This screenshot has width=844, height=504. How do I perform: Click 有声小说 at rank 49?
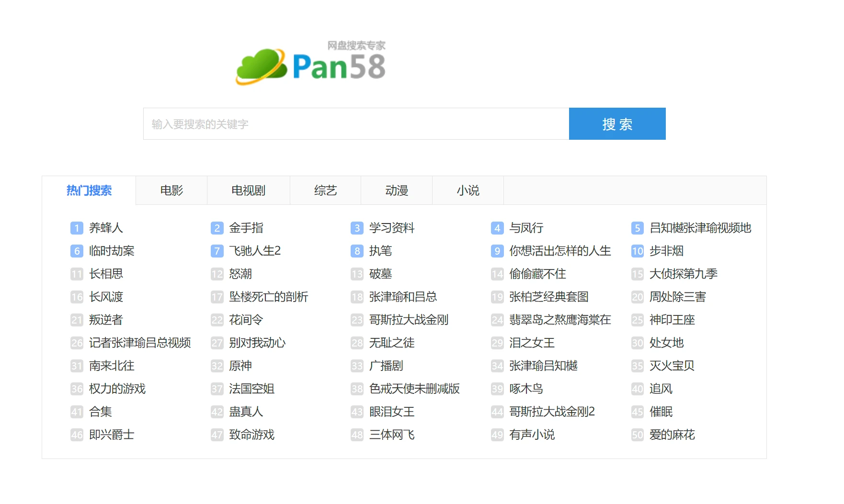532,435
